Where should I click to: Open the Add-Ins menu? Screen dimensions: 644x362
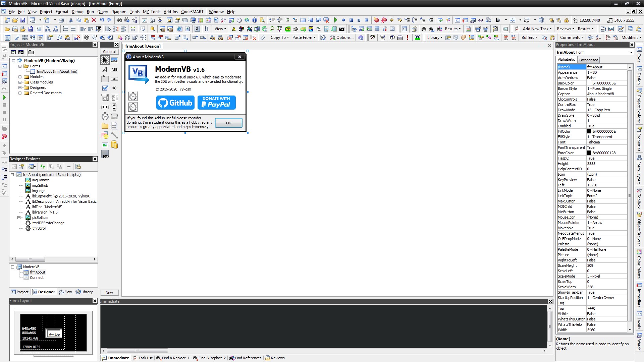click(x=170, y=12)
